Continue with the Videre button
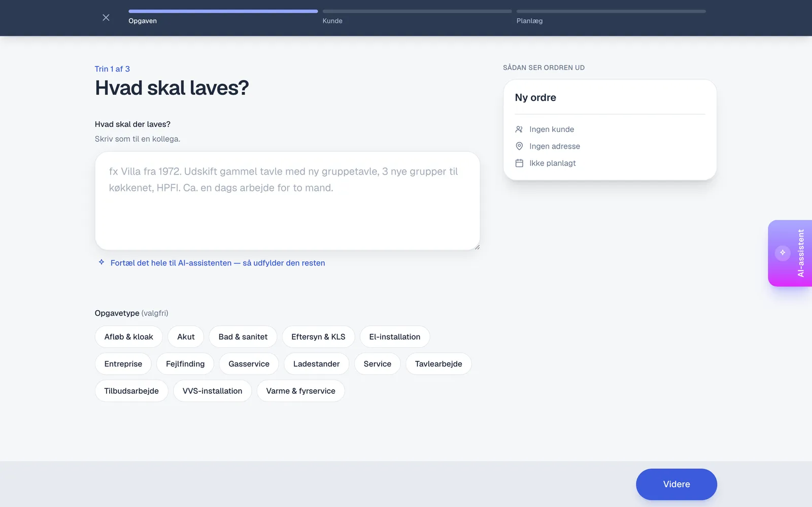This screenshot has height=507, width=812. click(676, 484)
